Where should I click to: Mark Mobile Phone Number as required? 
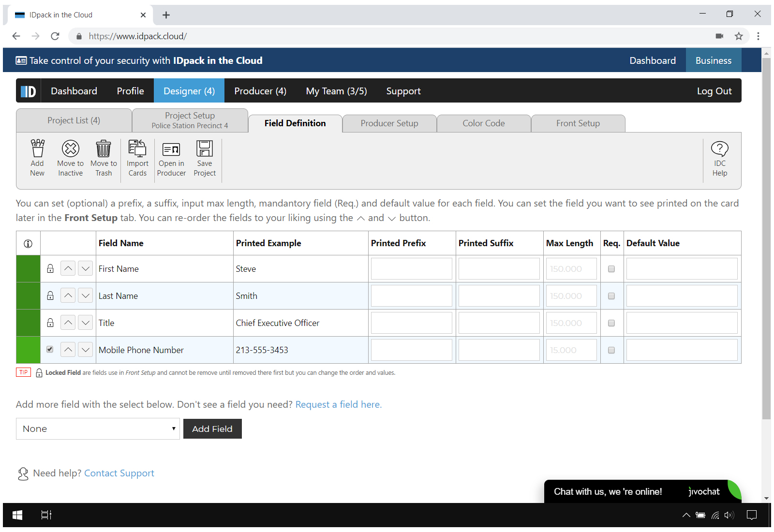(611, 350)
